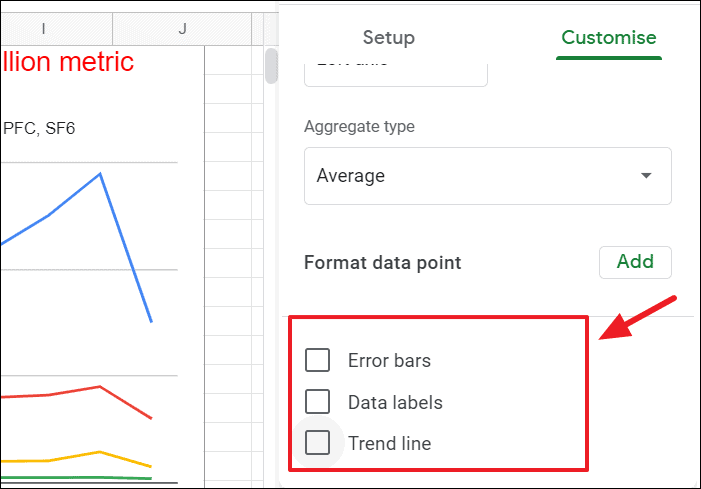
Task: Enable the Trend line checkbox
Action: (317, 442)
